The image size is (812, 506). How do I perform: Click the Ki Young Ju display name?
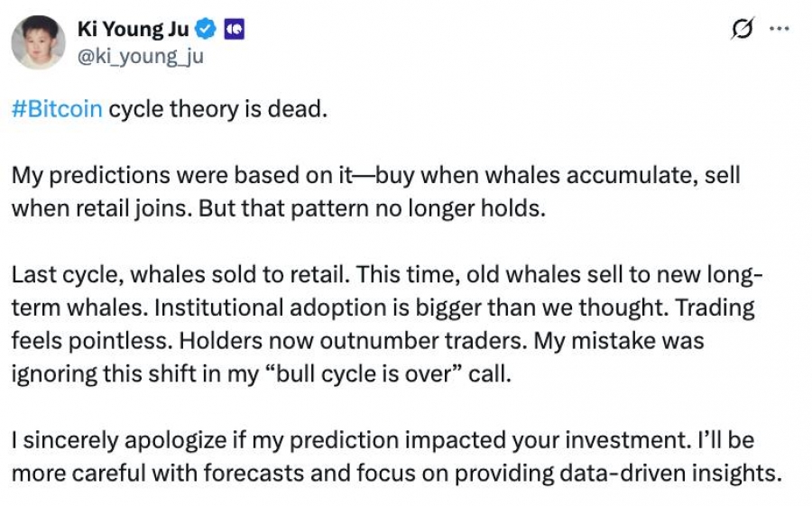[x=134, y=29]
